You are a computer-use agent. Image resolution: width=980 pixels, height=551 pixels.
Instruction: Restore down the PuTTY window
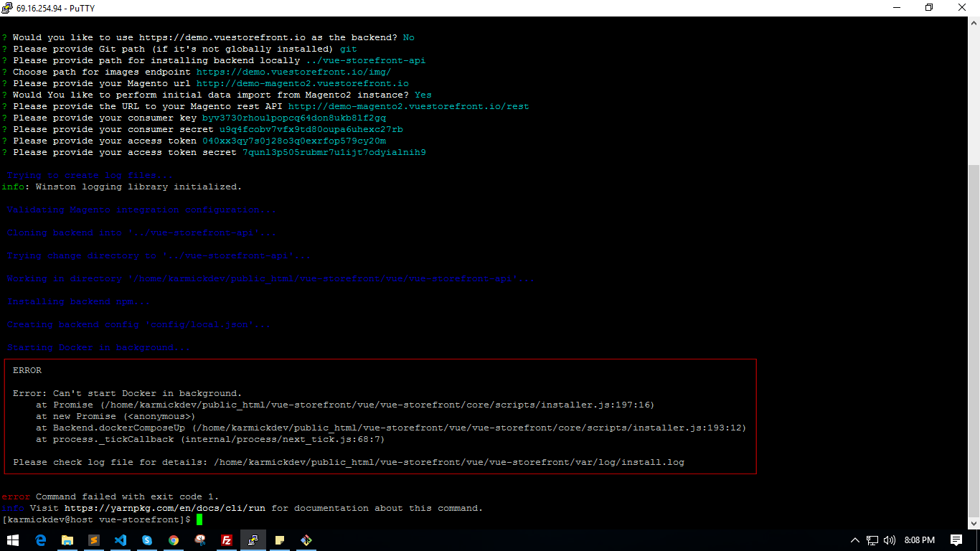coord(929,8)
